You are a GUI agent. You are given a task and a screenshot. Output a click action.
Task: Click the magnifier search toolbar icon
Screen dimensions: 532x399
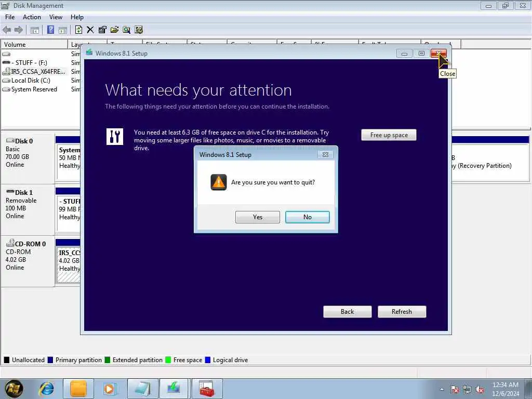point(127,30)
